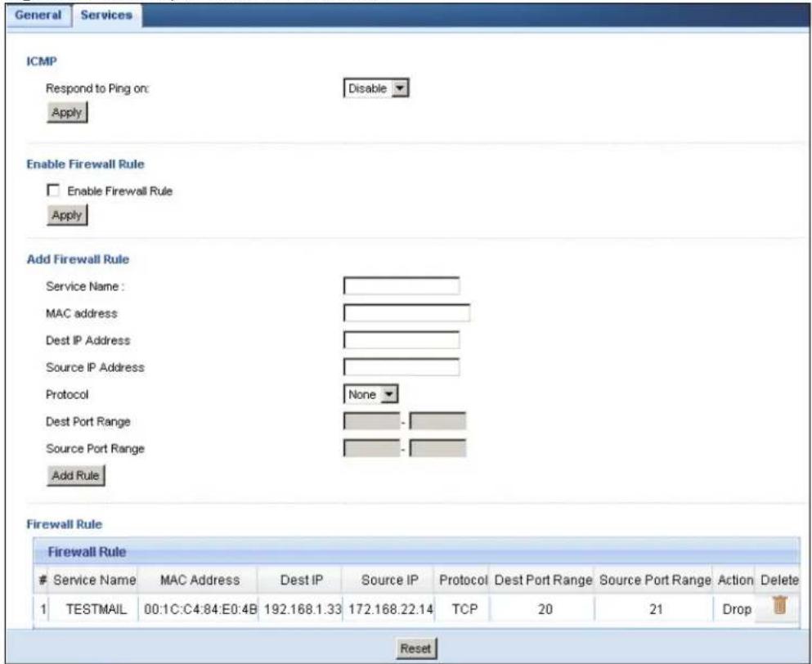Focus the MAC address input field
812x664 pixels.
pos(406,313)
